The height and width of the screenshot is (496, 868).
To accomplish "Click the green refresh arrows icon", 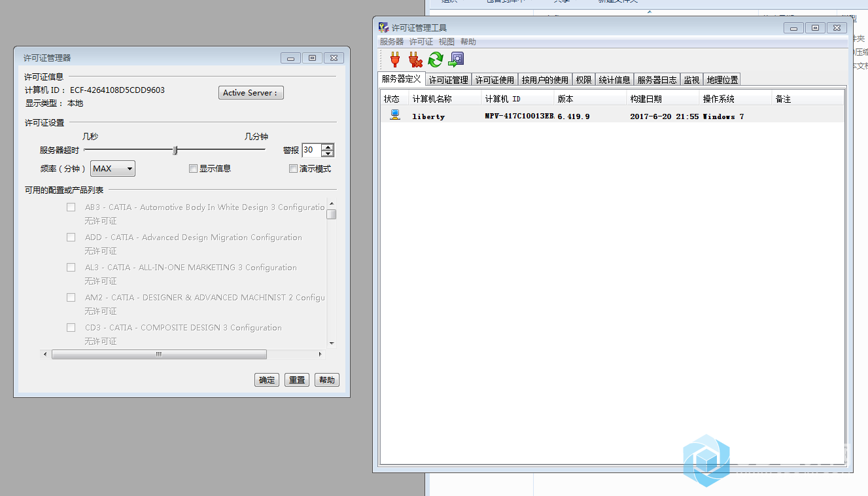I will [x=436, y=60].
